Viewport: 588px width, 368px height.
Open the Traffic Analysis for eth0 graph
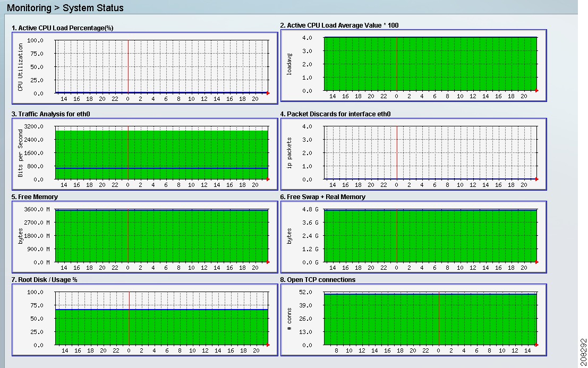pyautogui.click(x=145, y=154)
